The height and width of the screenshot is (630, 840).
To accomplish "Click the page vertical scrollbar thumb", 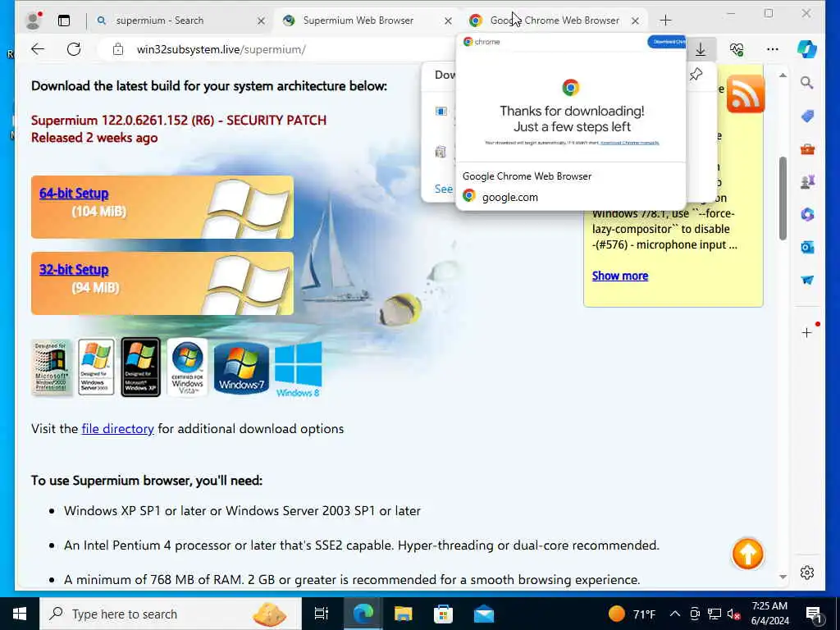I will tap(783, 198).
